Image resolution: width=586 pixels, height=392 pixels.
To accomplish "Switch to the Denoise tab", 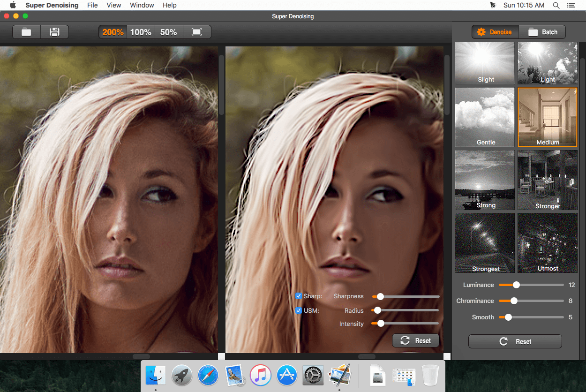I will [x=495, y=32].
